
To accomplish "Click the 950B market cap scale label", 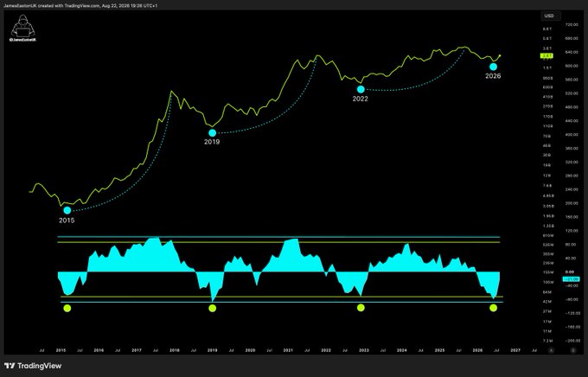I will [x=548, y=79].
